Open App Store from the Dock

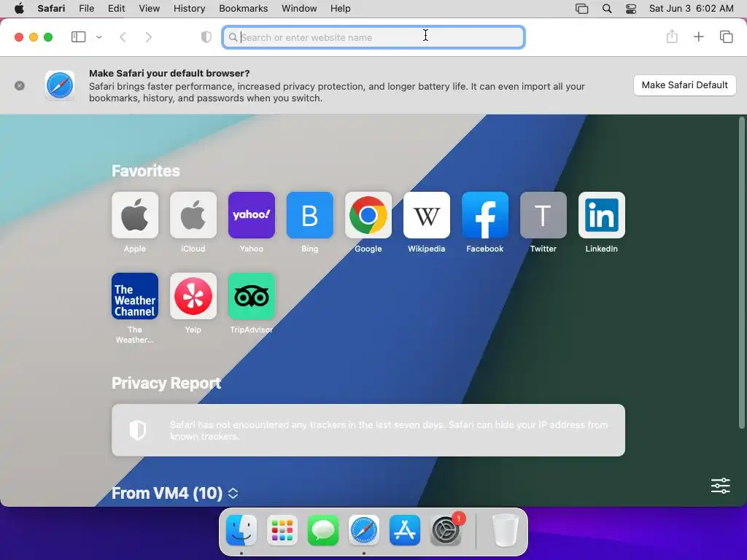click(x=405, y=530)
